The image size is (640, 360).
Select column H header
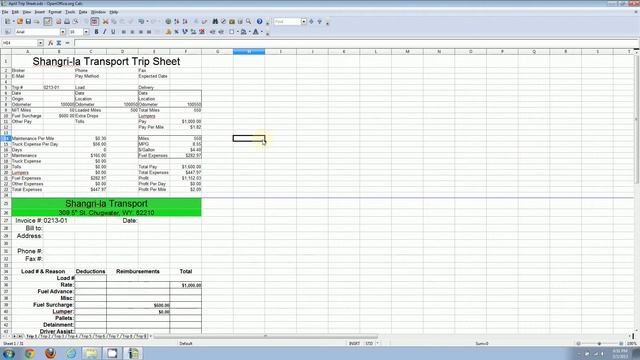[x=249, y=52]
